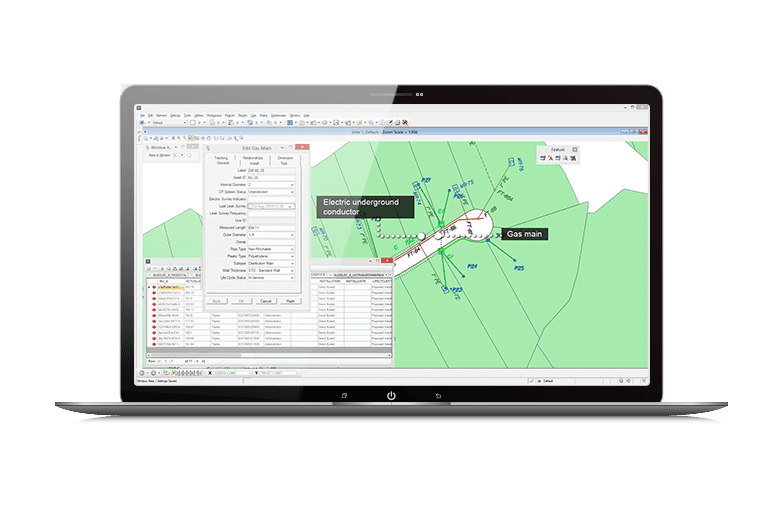Screen dimensions: 782x508
Task: Open the Internal Diameter dropdown
Action: pos(292,185)
